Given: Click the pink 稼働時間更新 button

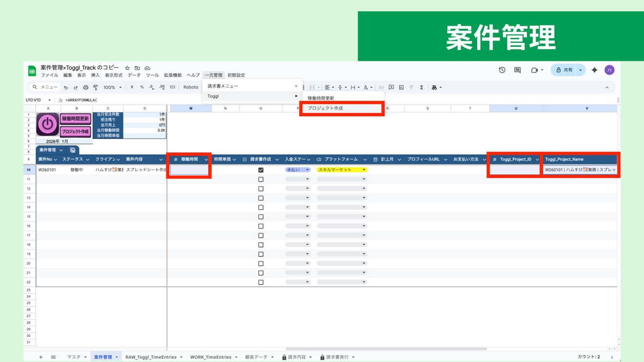Looking at the screenshot, I should coord(76,119).
